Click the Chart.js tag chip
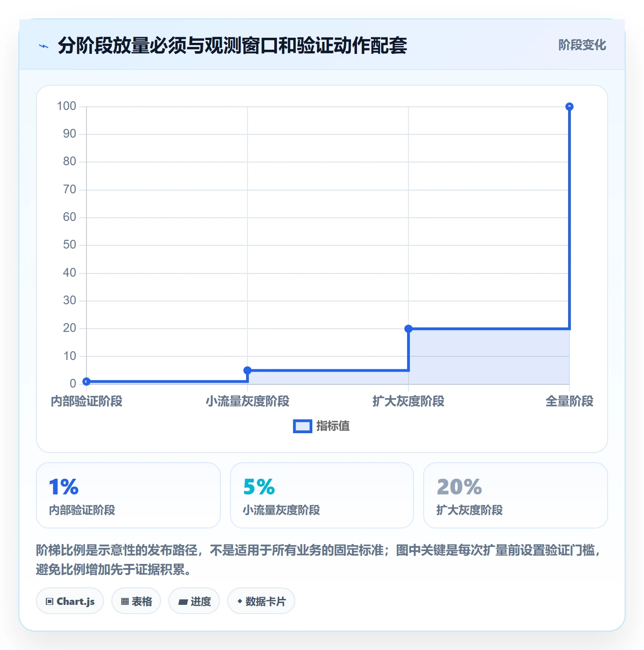The height and width of the screenshot is (650, 644). tap(70, 601)
